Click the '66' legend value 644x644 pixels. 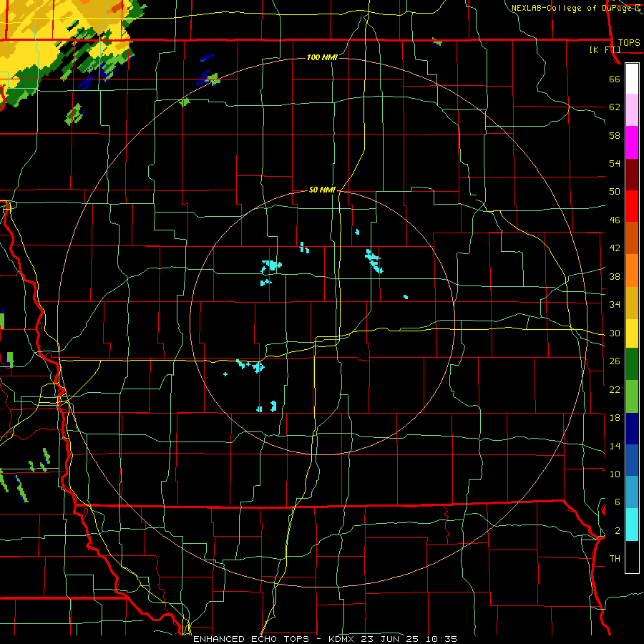pos(615,79)
